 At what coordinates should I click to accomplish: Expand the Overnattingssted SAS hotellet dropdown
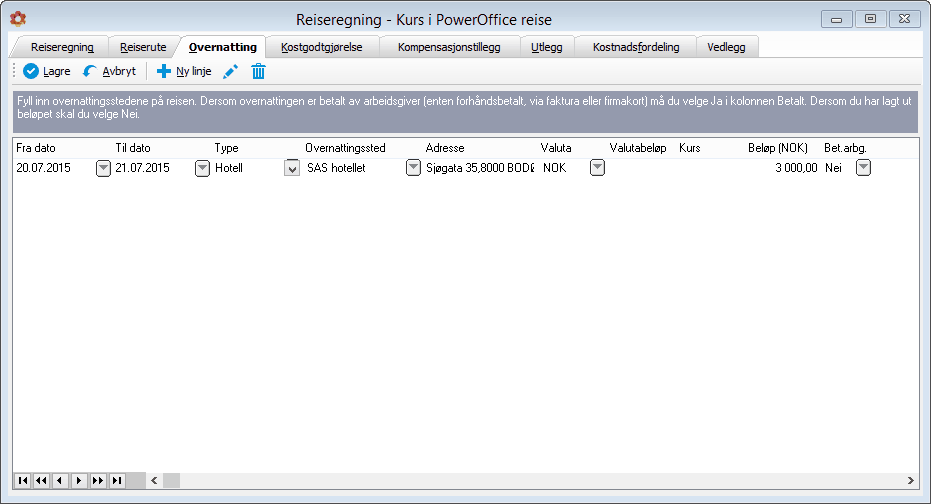click(413, 168)
